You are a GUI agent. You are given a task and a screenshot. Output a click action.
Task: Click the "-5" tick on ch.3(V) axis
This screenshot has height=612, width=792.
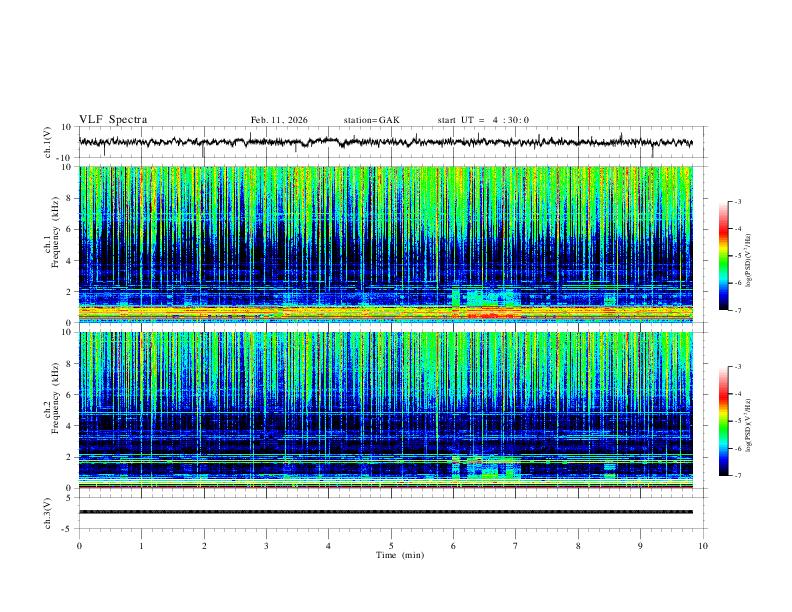pos(67,529)
